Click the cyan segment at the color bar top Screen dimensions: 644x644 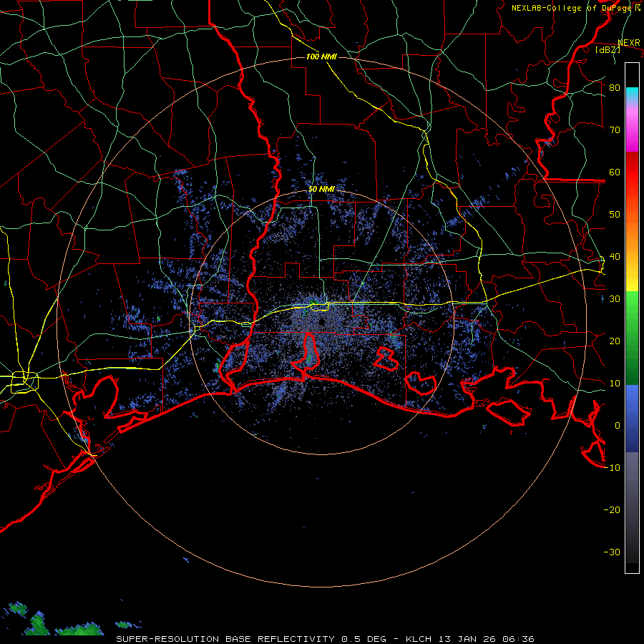(x=632, y=93)
